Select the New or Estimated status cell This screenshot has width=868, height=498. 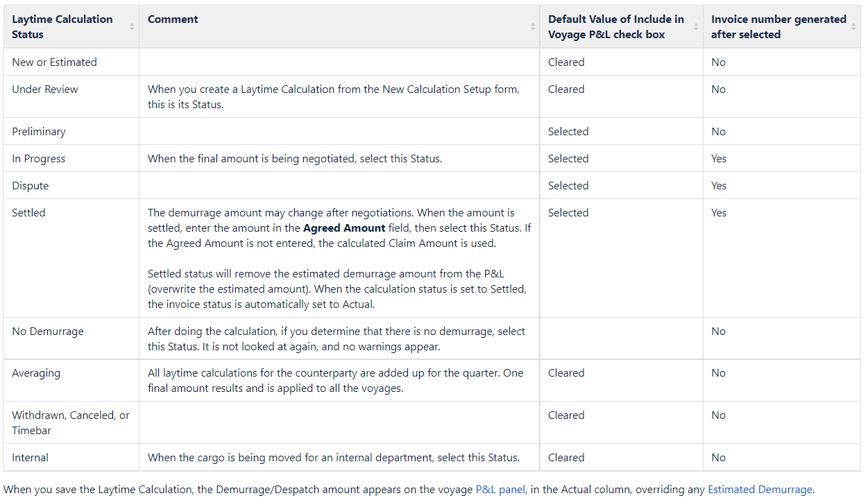54,62
